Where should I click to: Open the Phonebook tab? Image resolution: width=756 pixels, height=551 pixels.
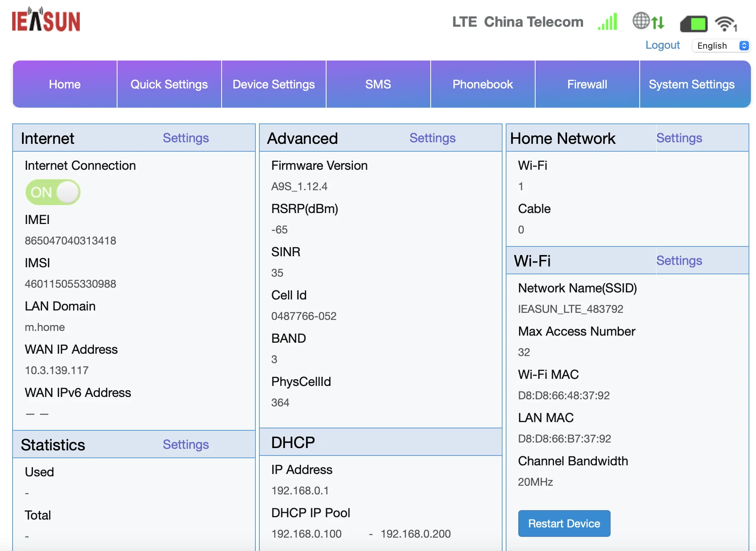[483, 84]
